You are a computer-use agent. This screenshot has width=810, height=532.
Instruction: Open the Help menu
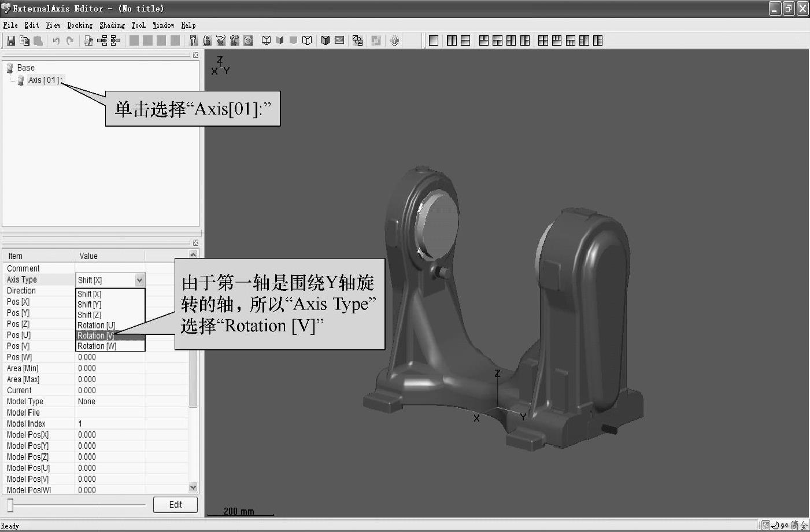point(188,25)
